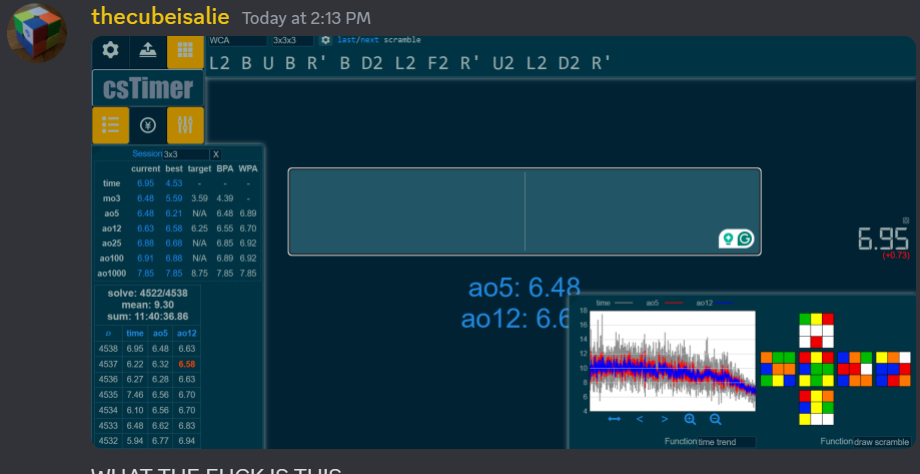Open the Function time trend dropdown
Image resolution: width=920 pixels, height=474 pixels.
pos(726,442)
